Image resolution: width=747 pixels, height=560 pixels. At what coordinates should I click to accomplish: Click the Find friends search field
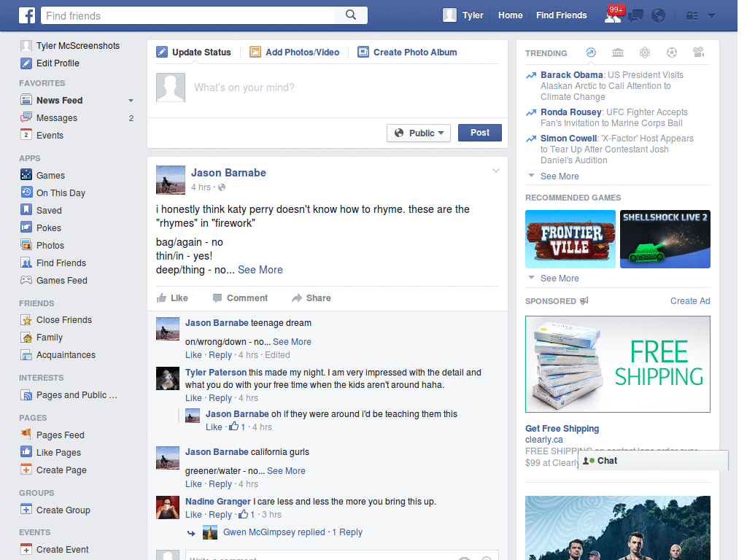click(188, 15)
